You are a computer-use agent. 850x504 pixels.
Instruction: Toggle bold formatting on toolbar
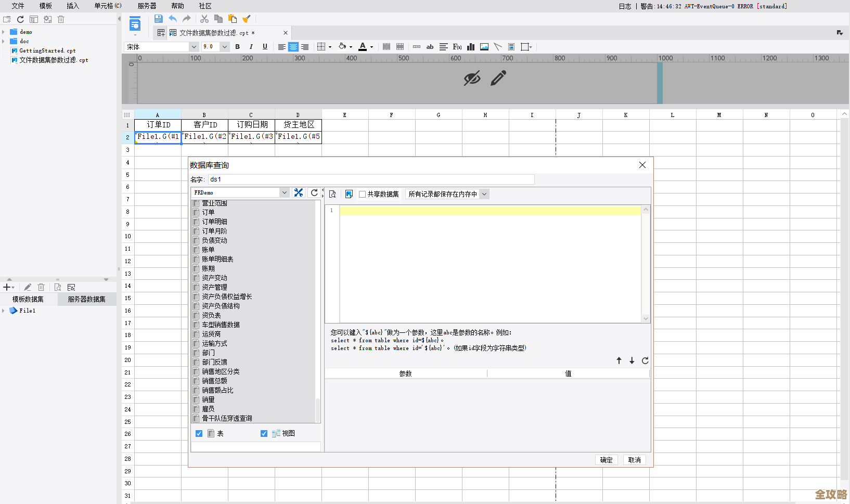(237, 47)
